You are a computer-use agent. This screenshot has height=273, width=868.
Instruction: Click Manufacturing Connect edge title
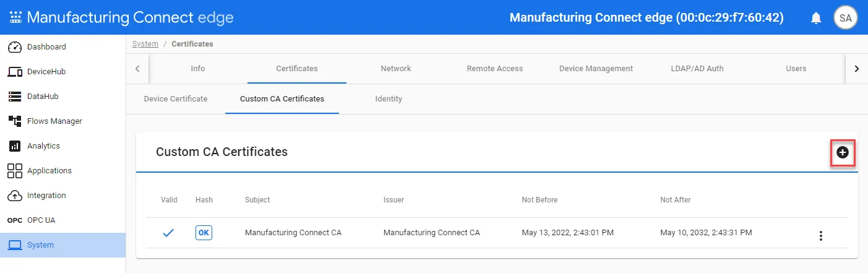point(130,17)
